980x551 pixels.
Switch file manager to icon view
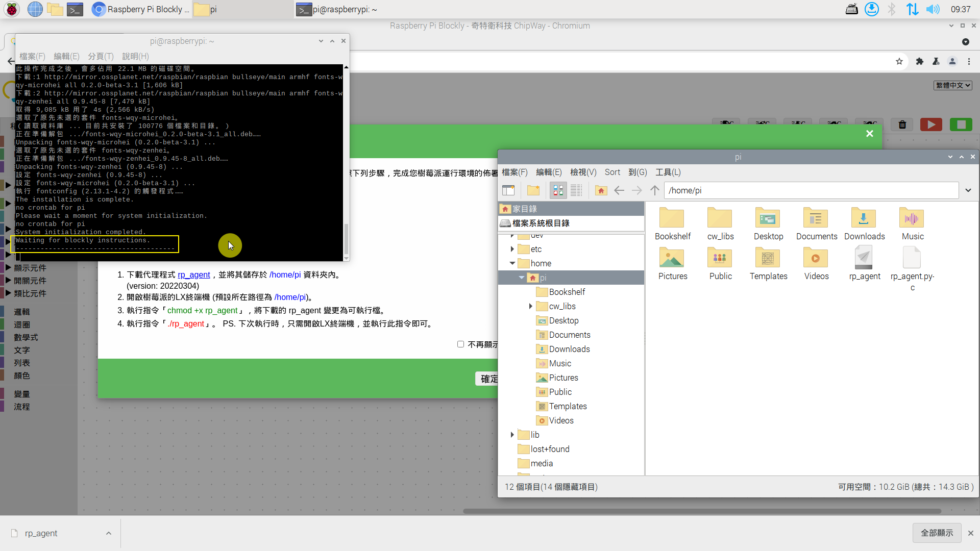pos(558,190)
